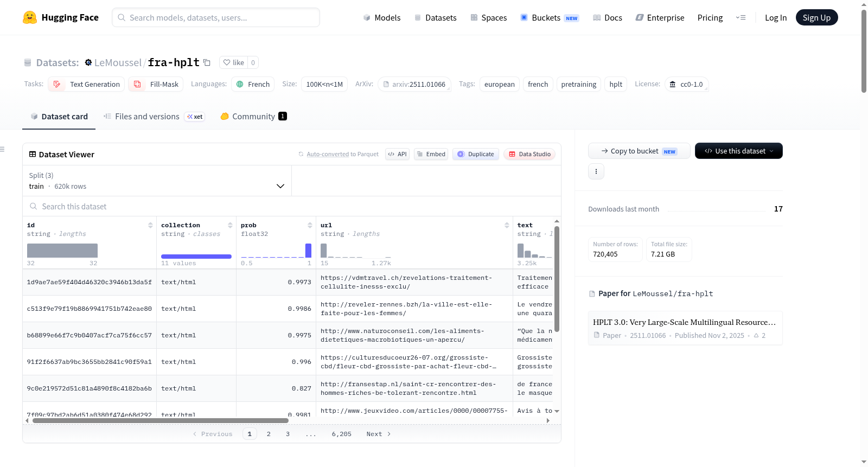
Task: Focus the Search this dataset field
Action: (x=292, y=206)
